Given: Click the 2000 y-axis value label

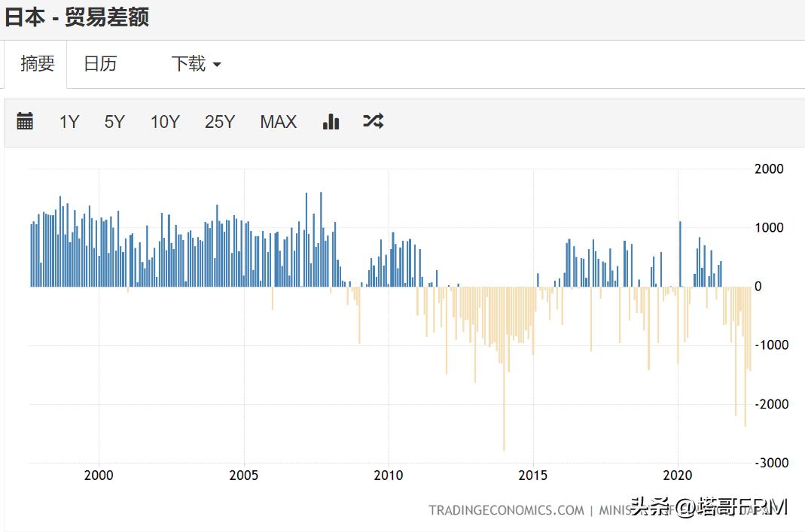Looking at the screenshot, I should 769,169.
